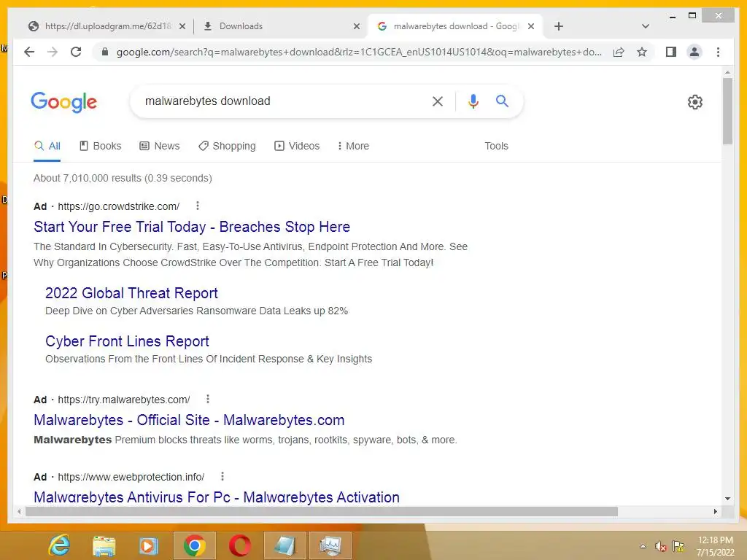Switch to Chrome in the taskbar

click(194, 545)
